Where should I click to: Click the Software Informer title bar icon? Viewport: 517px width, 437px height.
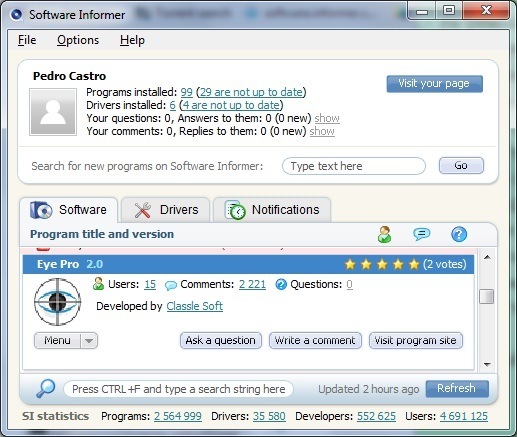(x=16, y=14)
